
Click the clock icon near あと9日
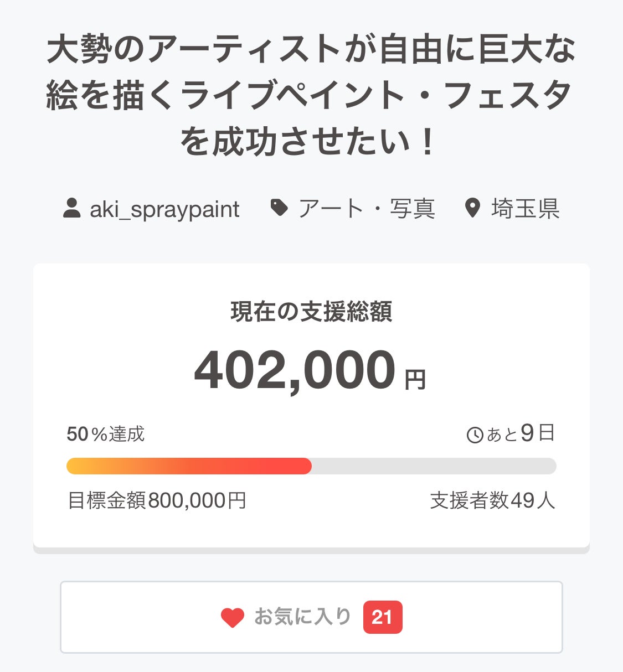tap(475, 435)
